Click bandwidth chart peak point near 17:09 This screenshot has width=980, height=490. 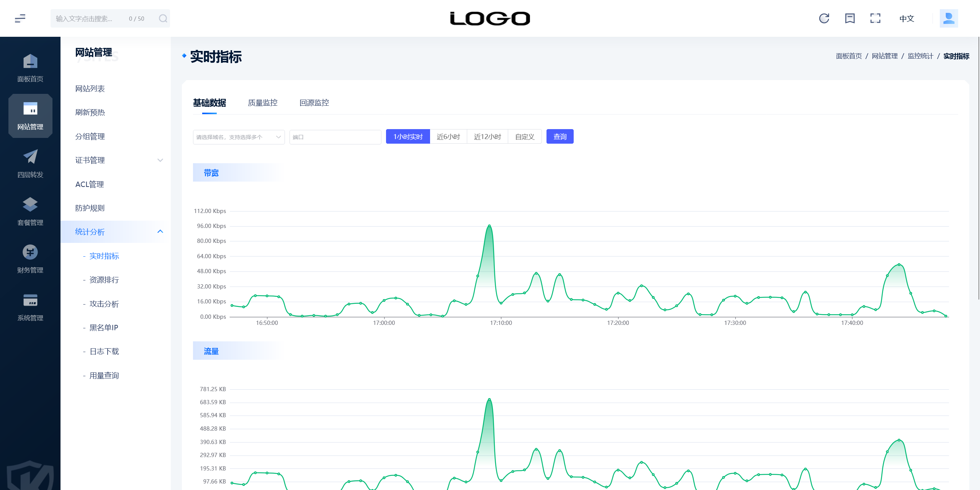[489, 226]
